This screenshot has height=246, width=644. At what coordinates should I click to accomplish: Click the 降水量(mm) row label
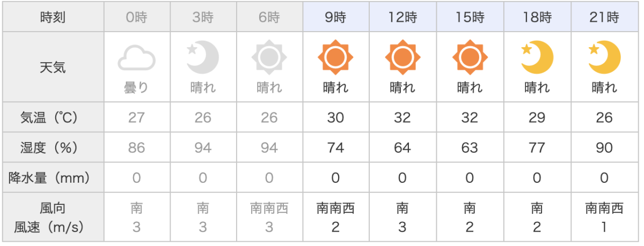53,178
